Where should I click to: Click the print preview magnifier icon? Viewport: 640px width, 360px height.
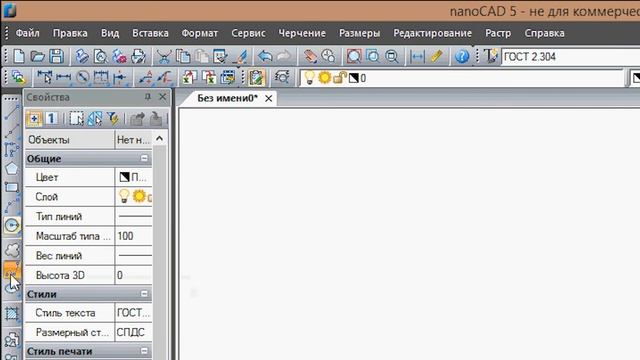(100, 56)
